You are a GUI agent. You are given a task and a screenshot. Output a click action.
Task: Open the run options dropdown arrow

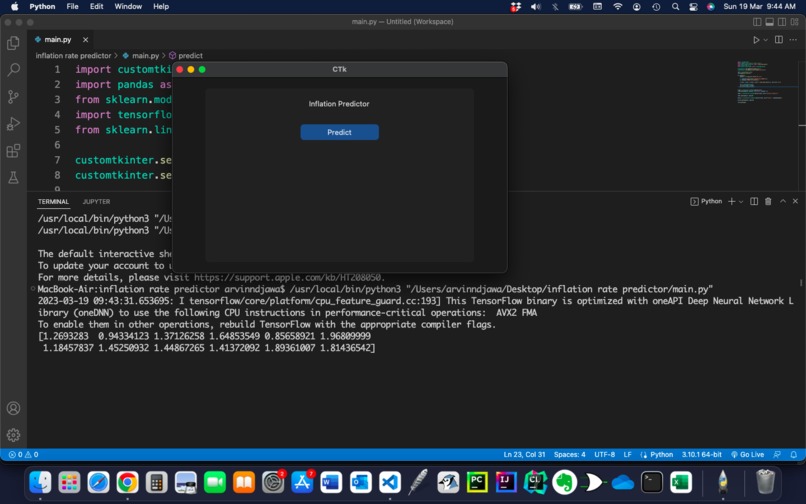765,40
